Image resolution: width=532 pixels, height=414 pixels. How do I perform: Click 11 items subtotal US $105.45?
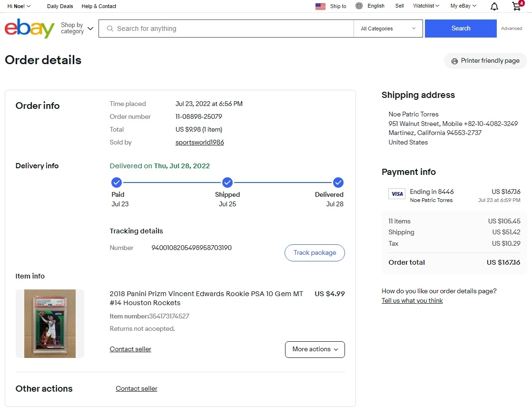(504, 221)
